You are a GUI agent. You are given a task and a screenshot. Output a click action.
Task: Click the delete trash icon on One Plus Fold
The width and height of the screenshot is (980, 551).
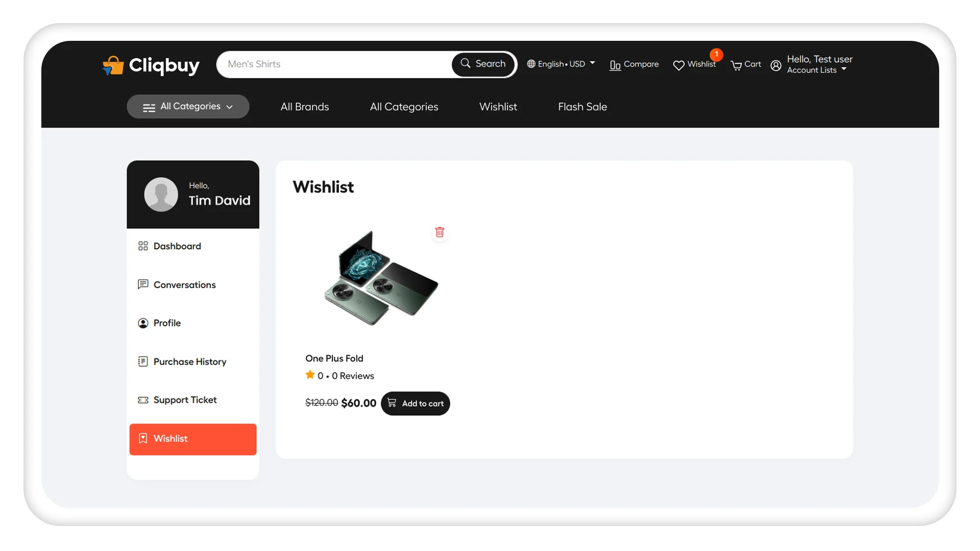pyautogui.click(x=440, y=232)
